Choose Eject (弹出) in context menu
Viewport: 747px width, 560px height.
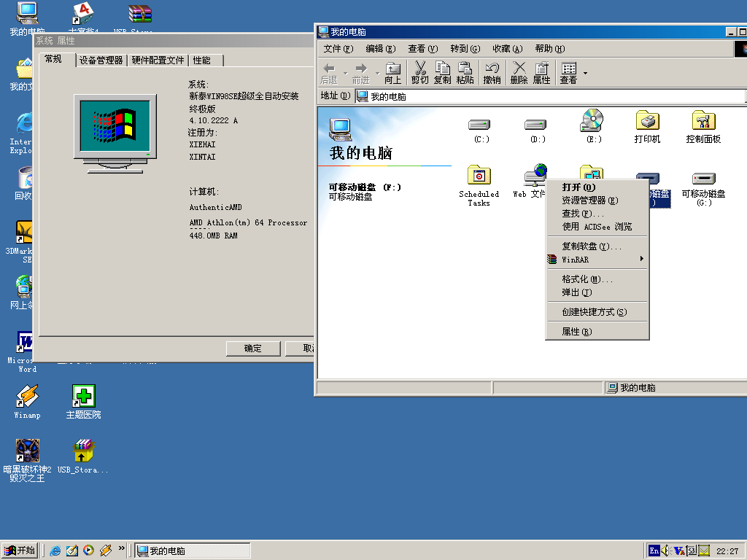[597, 292]
